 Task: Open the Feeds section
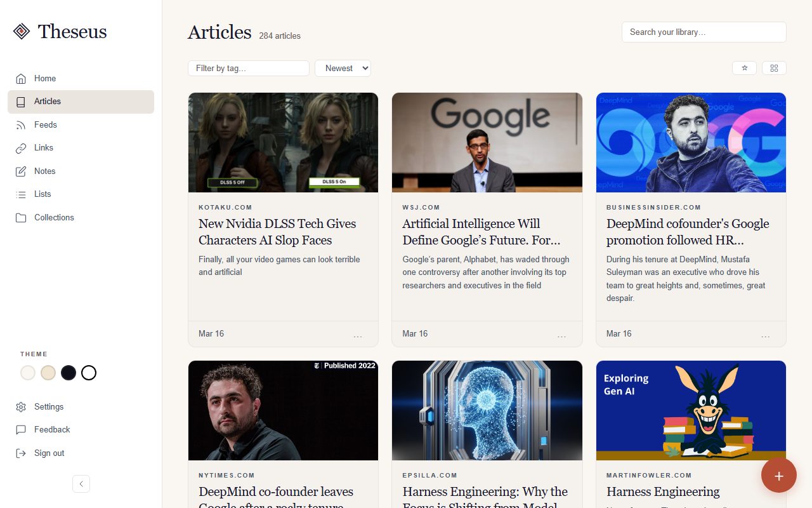coord(81,125)
